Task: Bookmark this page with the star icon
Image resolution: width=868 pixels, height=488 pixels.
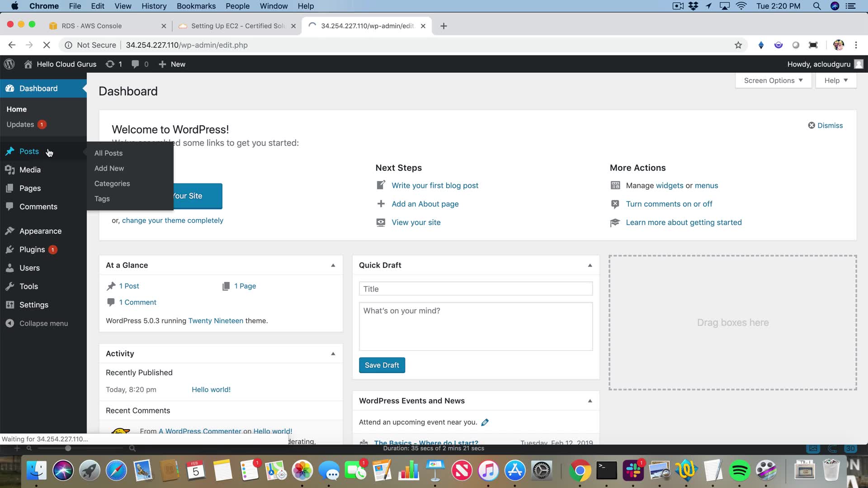Action: click(738, 45)
